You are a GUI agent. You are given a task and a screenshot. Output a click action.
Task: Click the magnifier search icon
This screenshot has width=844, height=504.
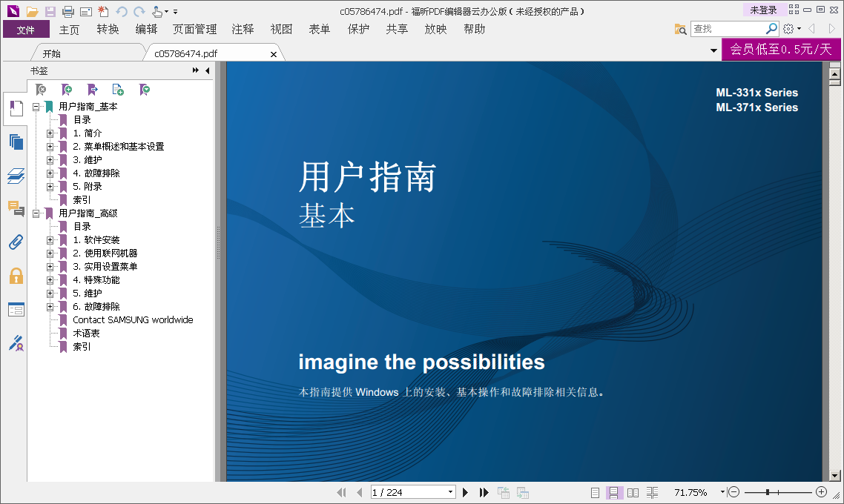point(771,28)
